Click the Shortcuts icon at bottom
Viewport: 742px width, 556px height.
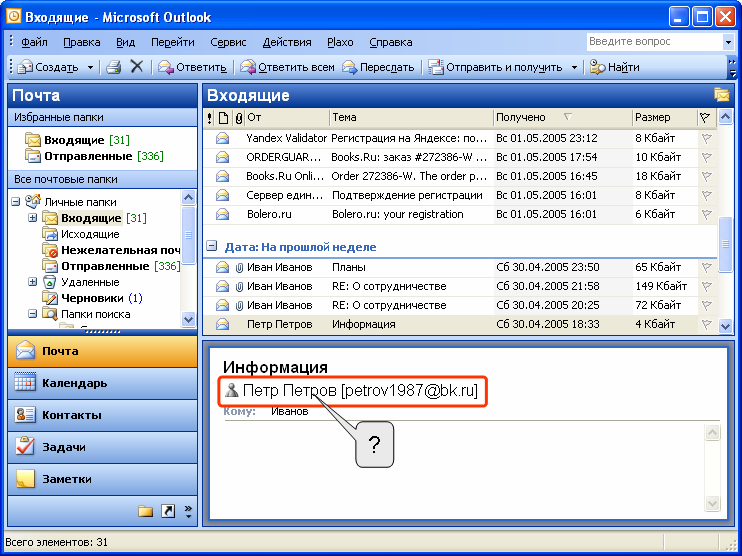(168, 511)
